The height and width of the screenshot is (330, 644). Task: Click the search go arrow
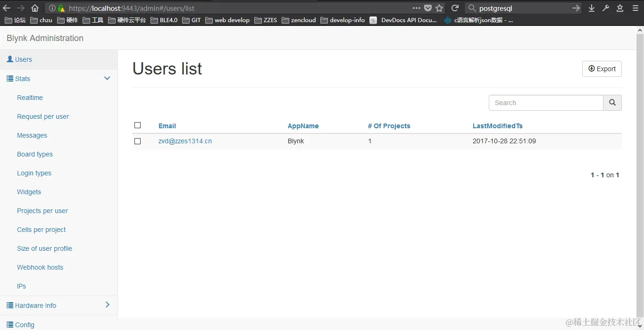click(x=576, y=8)
